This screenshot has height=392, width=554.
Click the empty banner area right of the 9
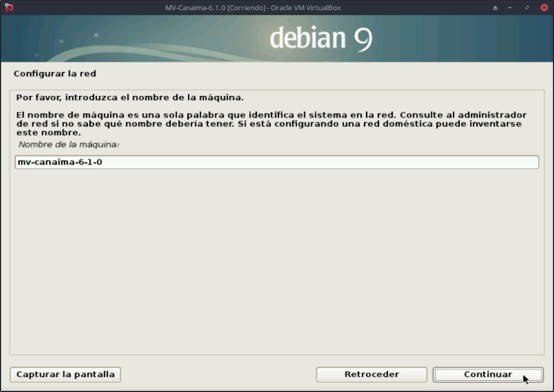click(x=460, y=38)
